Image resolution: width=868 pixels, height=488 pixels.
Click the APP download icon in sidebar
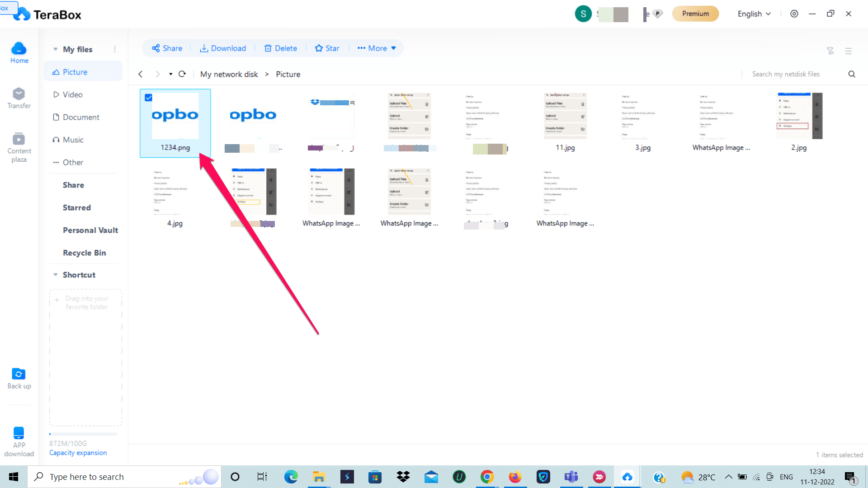pos(19,433)
